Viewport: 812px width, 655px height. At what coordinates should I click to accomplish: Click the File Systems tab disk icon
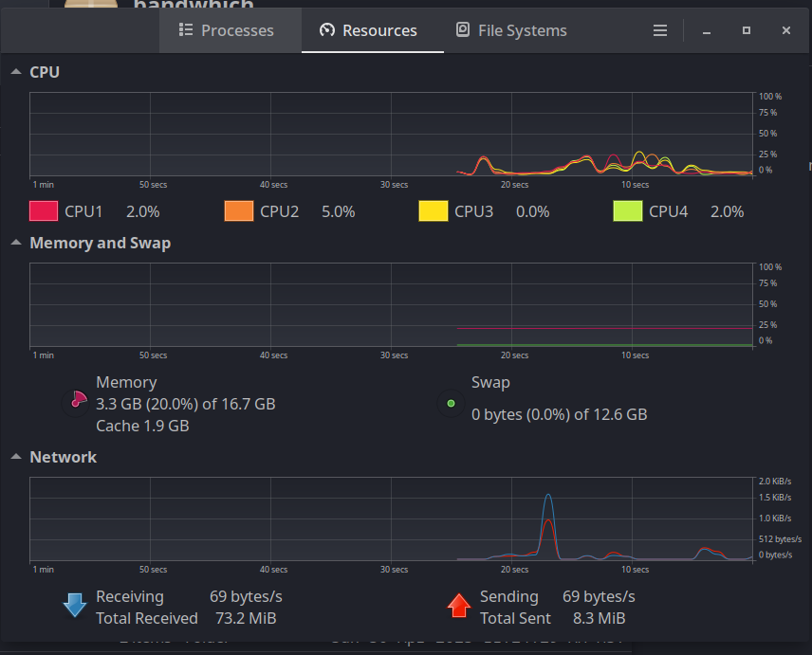pos(463,30)
